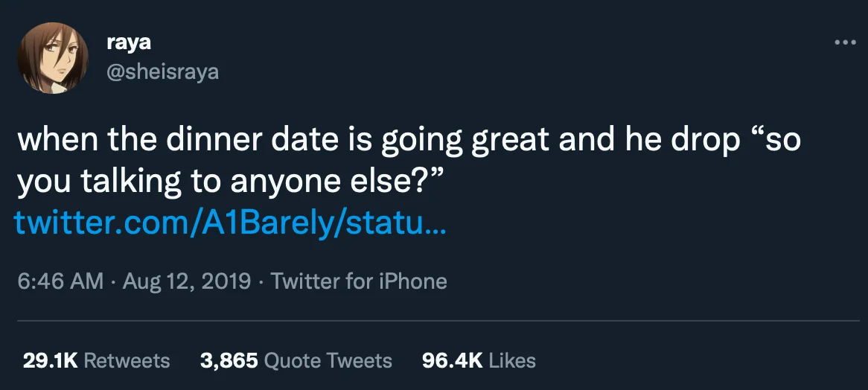Viewport: 868px width, 390px height.
Task: Select the Aug 12, 2019 date
Action: coord(187,281)
